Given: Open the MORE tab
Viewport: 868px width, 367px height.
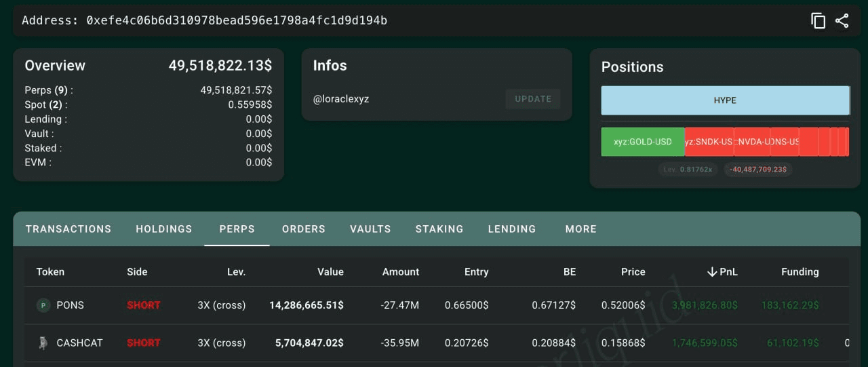Looking at the screenshot, I should coord(581,229).
